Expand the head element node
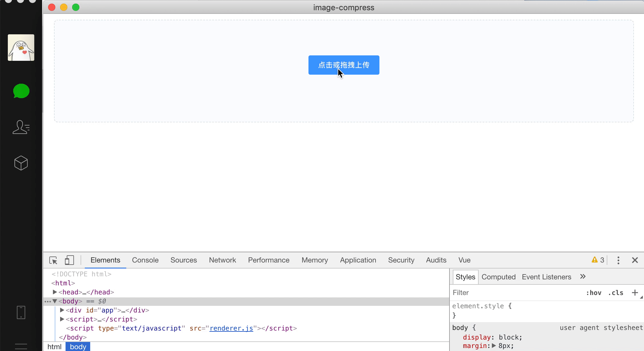Screen dimensions: 644x351 tap(55, 292)
